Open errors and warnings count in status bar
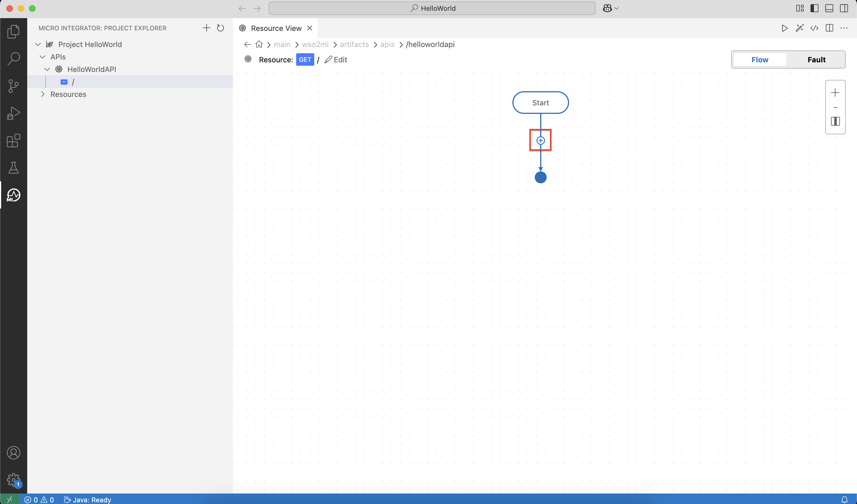The image size is (857, 504). pos(39,499)
